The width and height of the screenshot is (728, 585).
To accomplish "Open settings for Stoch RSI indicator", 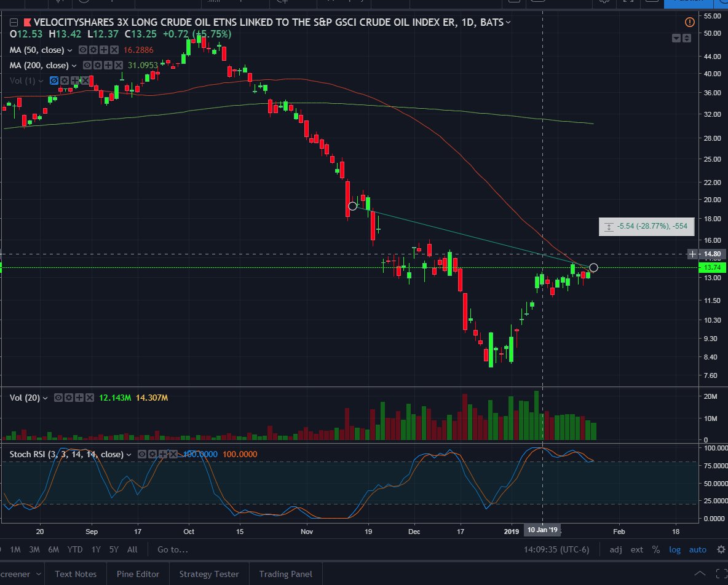I will pos(152,454).
